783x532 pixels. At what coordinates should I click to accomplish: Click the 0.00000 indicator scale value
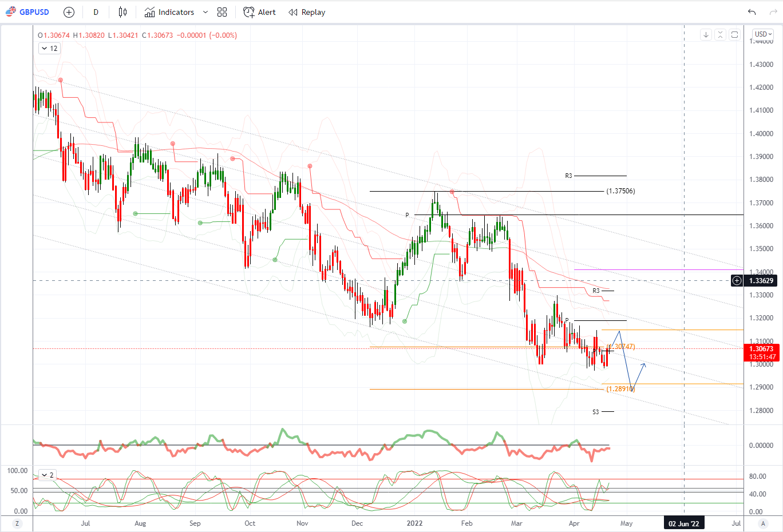(x=761, y=445)
